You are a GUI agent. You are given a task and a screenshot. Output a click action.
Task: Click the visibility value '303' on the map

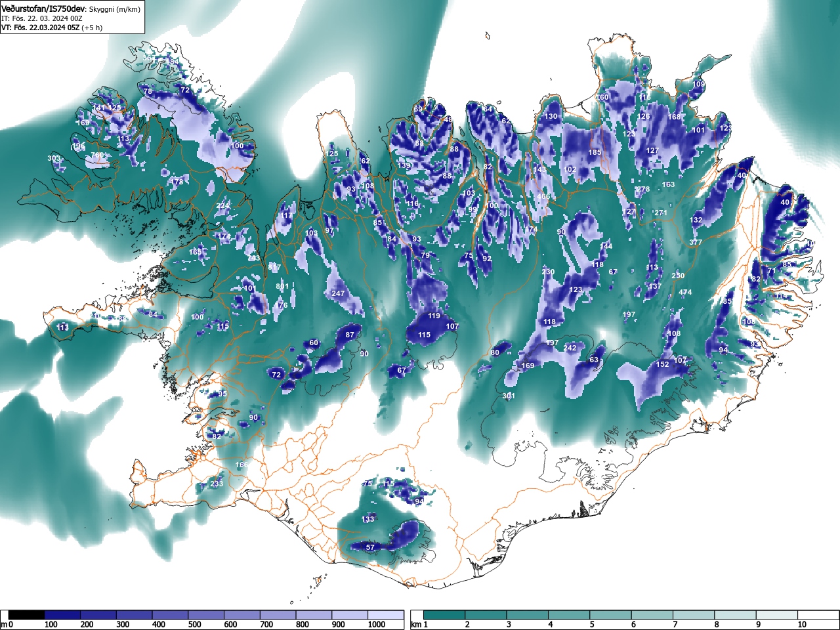tap(54, 159)
